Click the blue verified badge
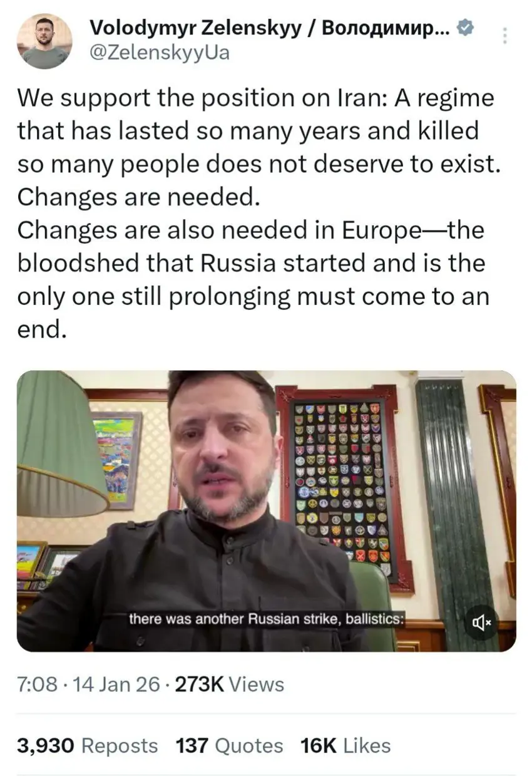The height and width of the screenshot is (776, 532). [x=466, y=28]
